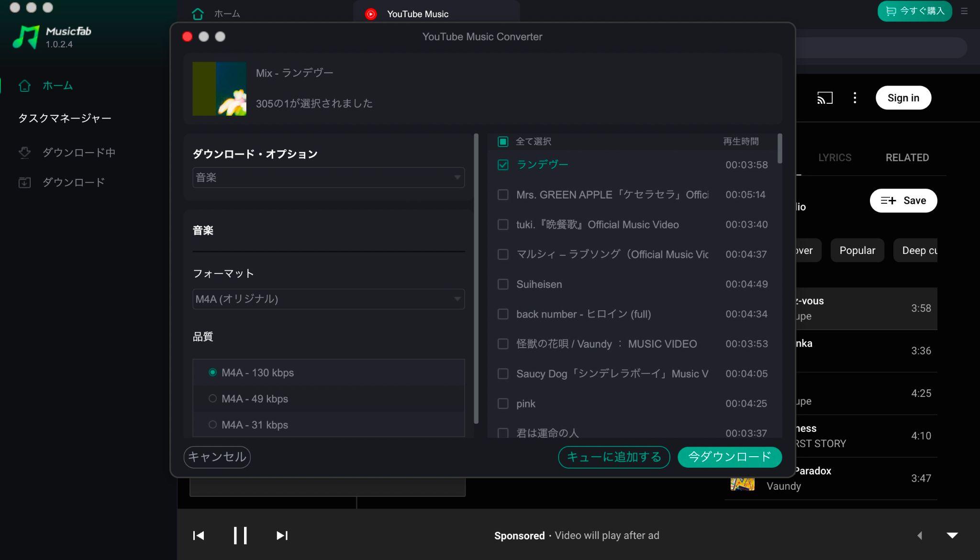980x560 pixels.
Task: Check the back number ヒロイン track checkbox
Action: (x=502, y=314)
